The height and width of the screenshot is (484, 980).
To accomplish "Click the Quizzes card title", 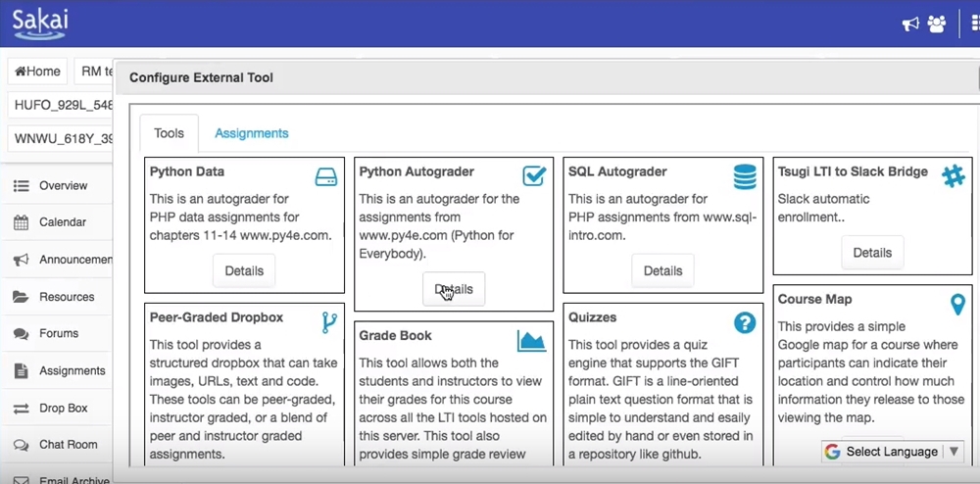I will pos(593,317).
